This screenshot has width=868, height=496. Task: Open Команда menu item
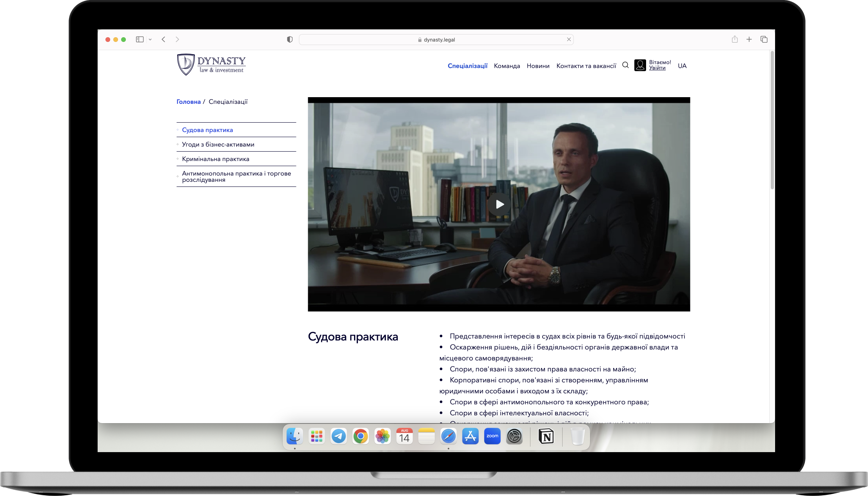click(x=507, y=66)
